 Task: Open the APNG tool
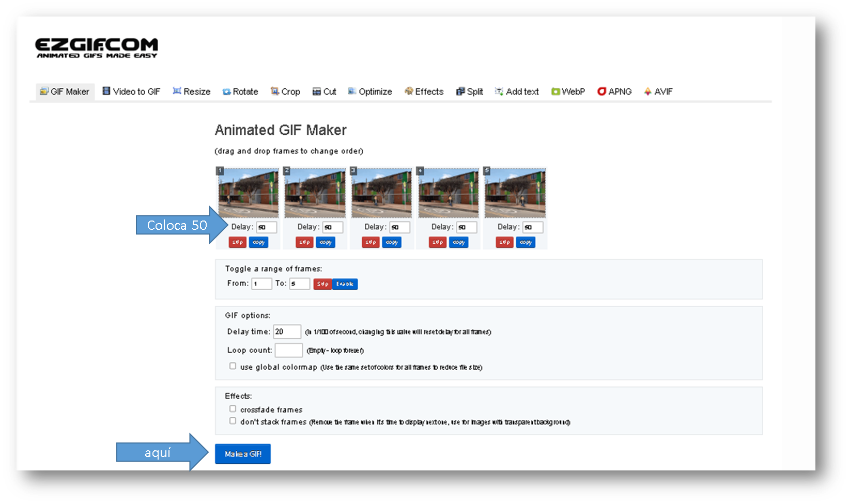point(614,91)
